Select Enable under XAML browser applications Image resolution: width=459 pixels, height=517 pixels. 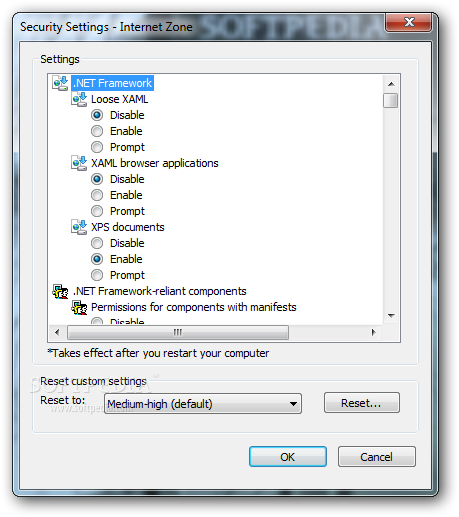point(97,195)
